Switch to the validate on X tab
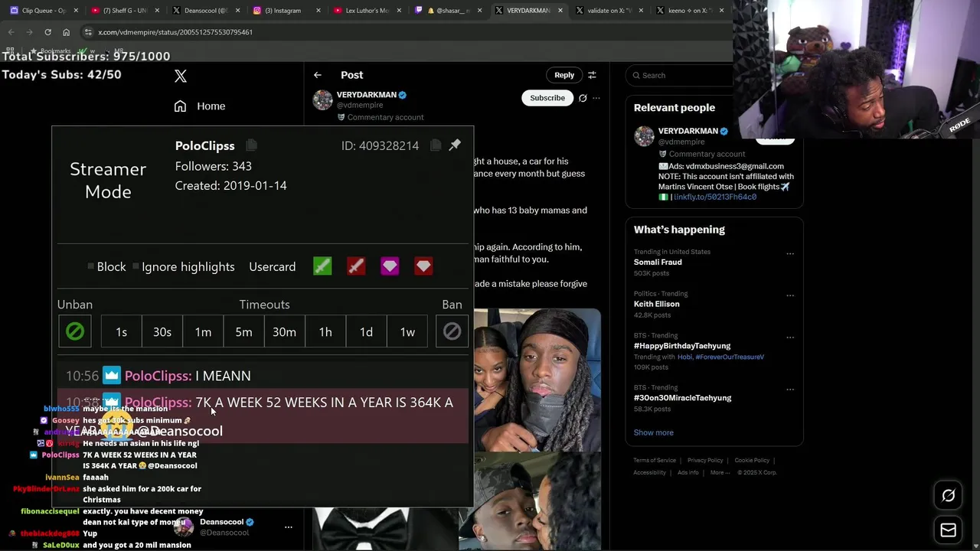The image size is (980, 551). pos(609,11)
